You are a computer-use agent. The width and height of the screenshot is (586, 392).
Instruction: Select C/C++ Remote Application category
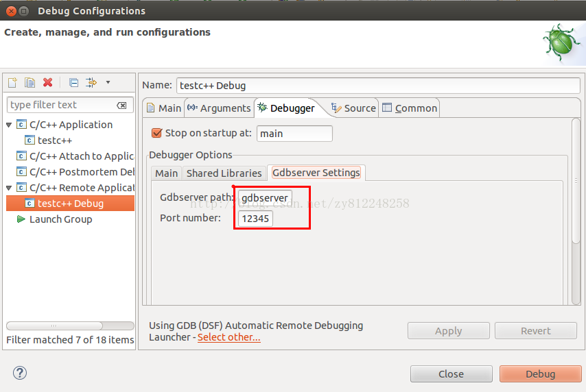point(82,188)
